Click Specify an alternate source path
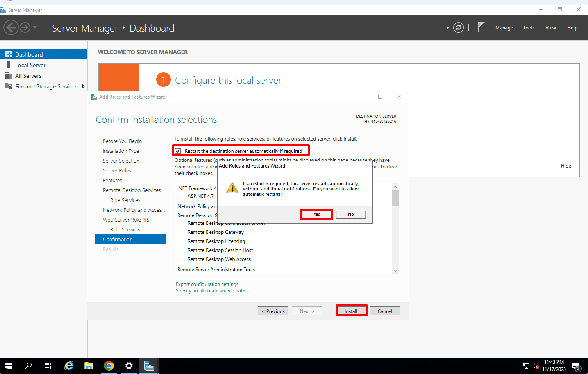Image resolution: width=588 pixels, height=374 pixels. (210, 290)
